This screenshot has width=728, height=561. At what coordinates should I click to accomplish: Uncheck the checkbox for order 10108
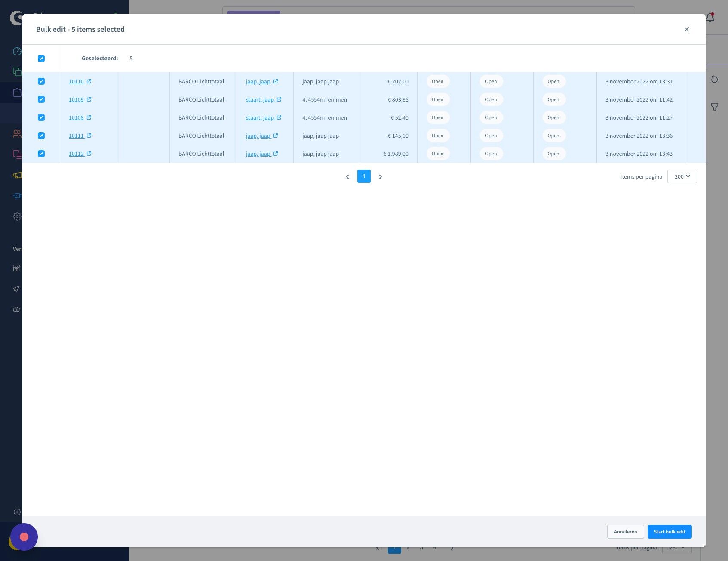pyautogui.click(x=41, y=117)
